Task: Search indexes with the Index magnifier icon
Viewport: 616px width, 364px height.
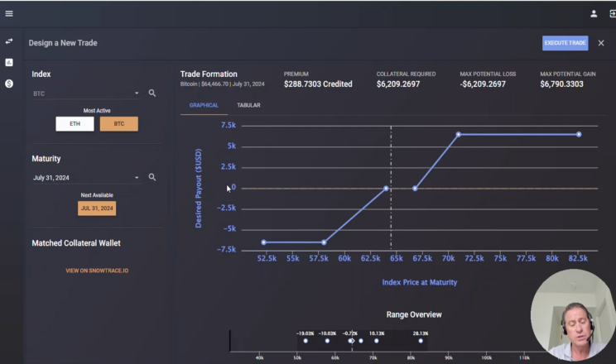Action: [152, 93]
